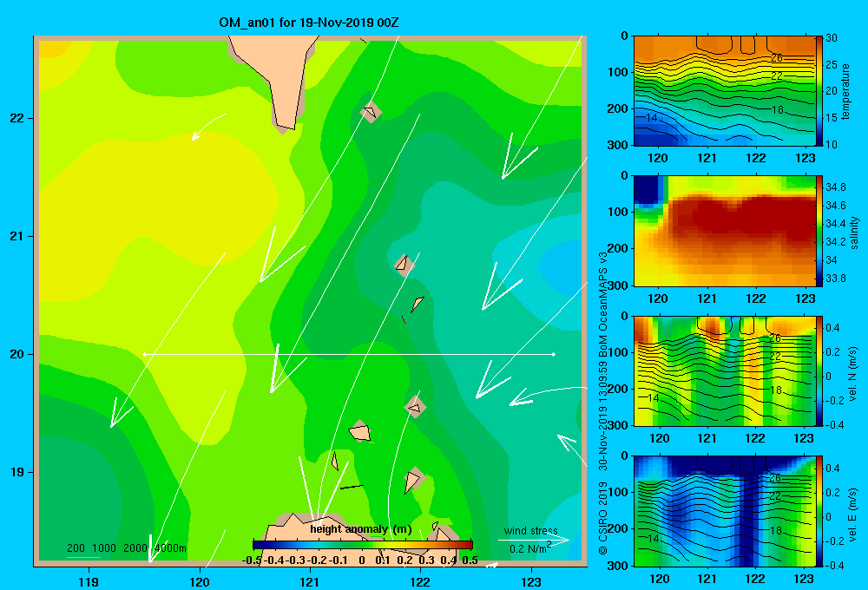This screenshot has height=590, width=868.
Task: Click the 'height anomaly (m)' label
Action: pyautogui.click(x=361, y=529)
